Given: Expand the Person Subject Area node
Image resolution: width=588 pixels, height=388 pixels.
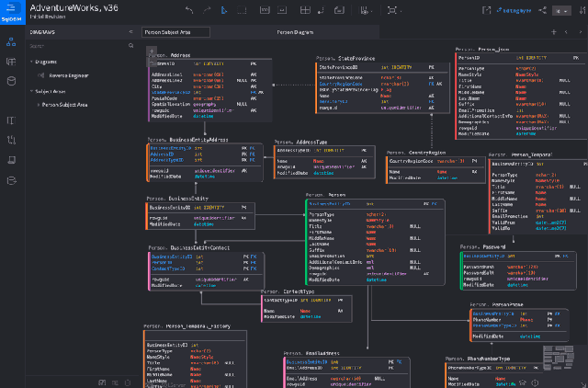Looking at the screenshot, I should point(39,105).
